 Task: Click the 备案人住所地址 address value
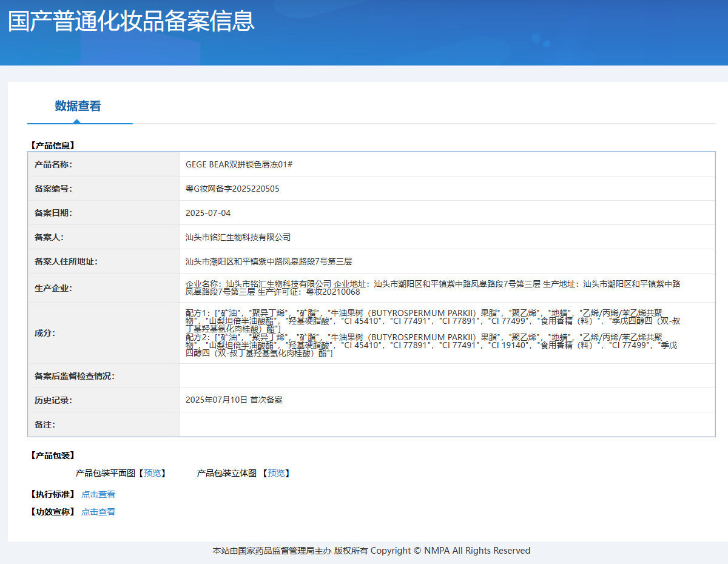[268, 261]
